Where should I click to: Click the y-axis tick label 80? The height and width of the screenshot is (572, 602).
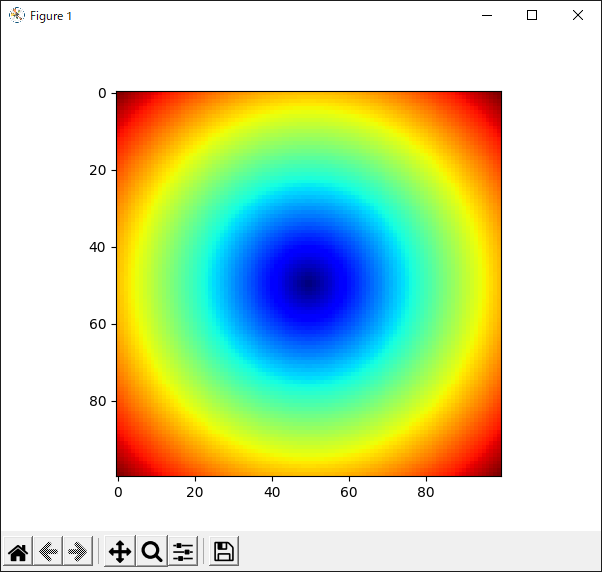coord(100,401)
